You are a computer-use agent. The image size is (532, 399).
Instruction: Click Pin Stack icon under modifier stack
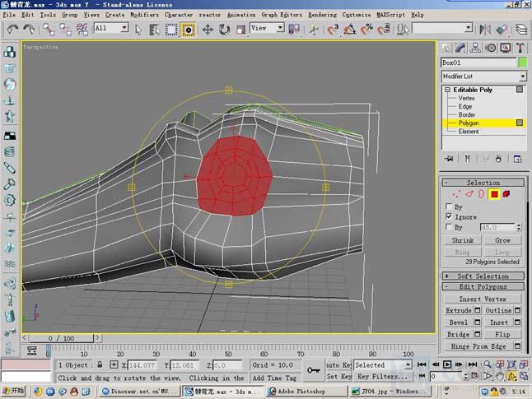coord(449,159)
